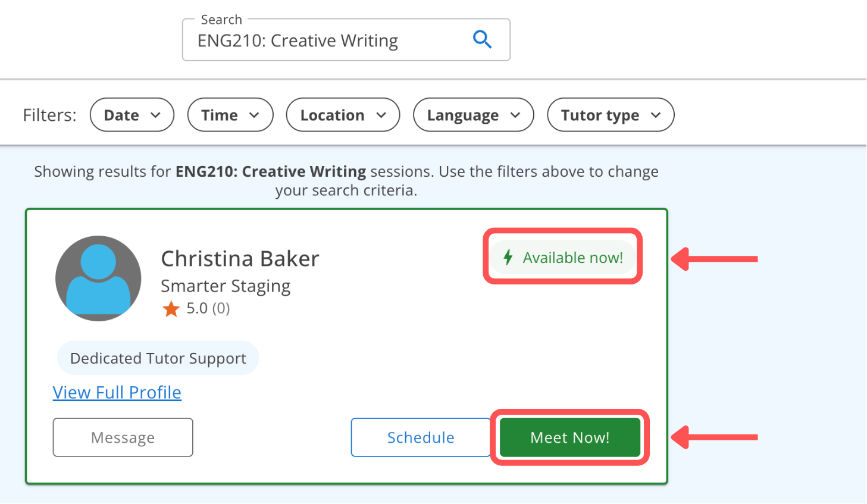Expand the Time filter dropdown

tap(230, 115)
